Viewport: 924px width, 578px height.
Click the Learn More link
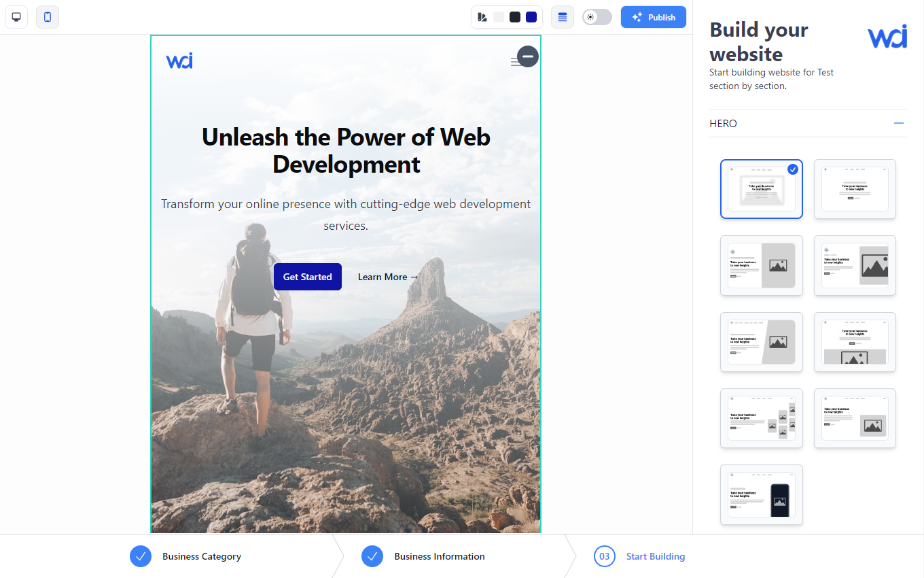pos(388,277)
